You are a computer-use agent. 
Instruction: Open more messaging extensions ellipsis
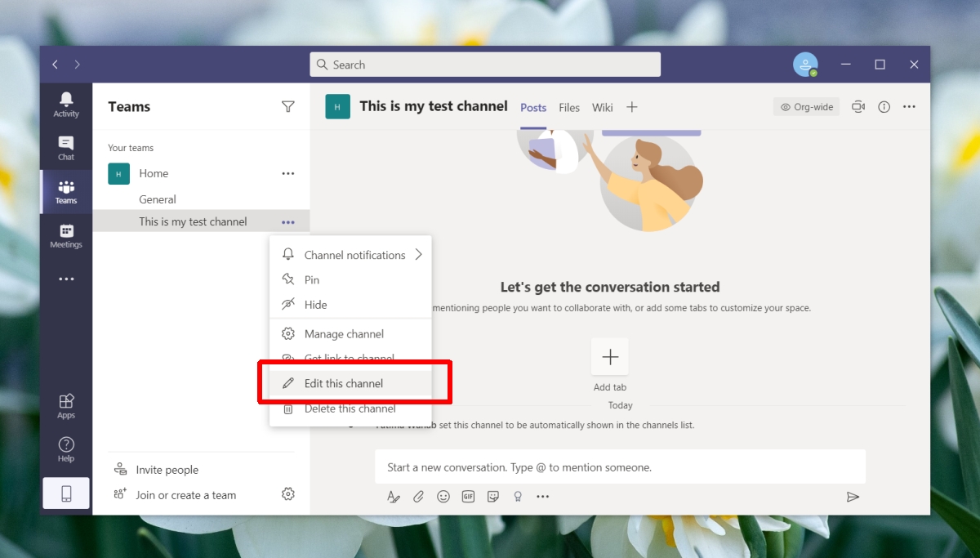point(543,497)
